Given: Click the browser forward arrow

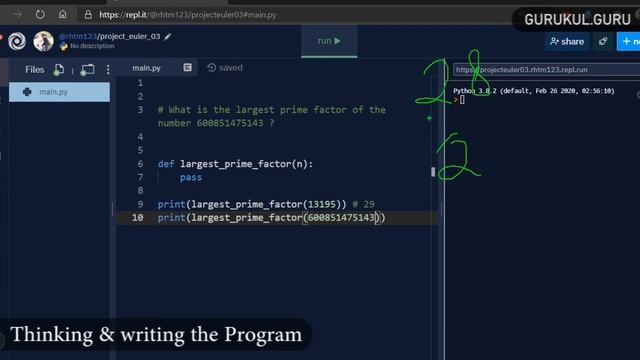Looking at the screenshot, I should 18,15.
